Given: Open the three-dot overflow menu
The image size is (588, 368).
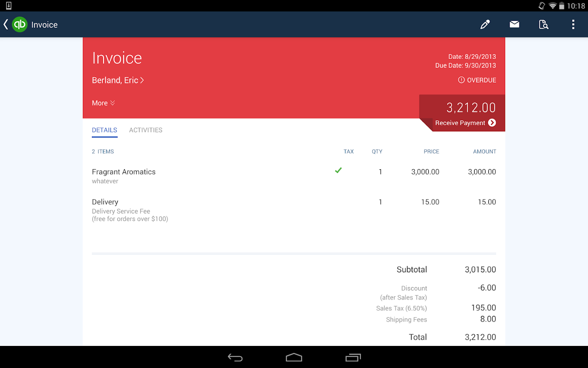Looking at the screenshot, I should click(x=573, y=25).
